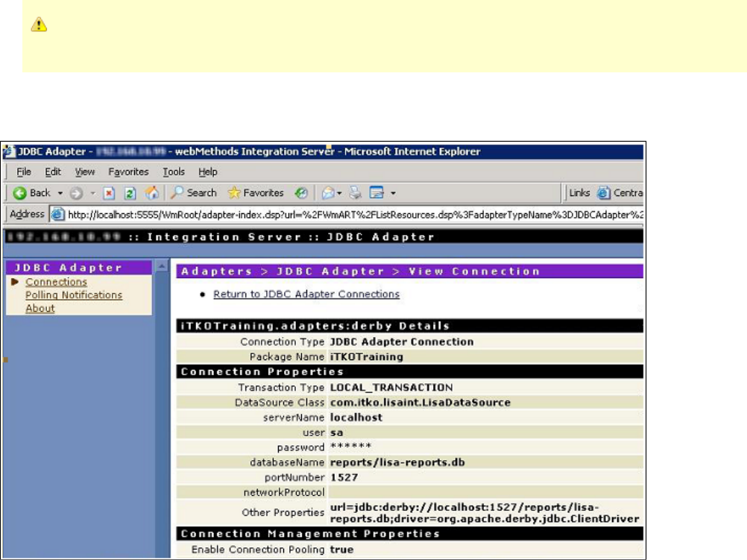The image size is (747, 560).
Task: Click the iTKOTraining.adapters:derby Details header
Action: [410, 326]
